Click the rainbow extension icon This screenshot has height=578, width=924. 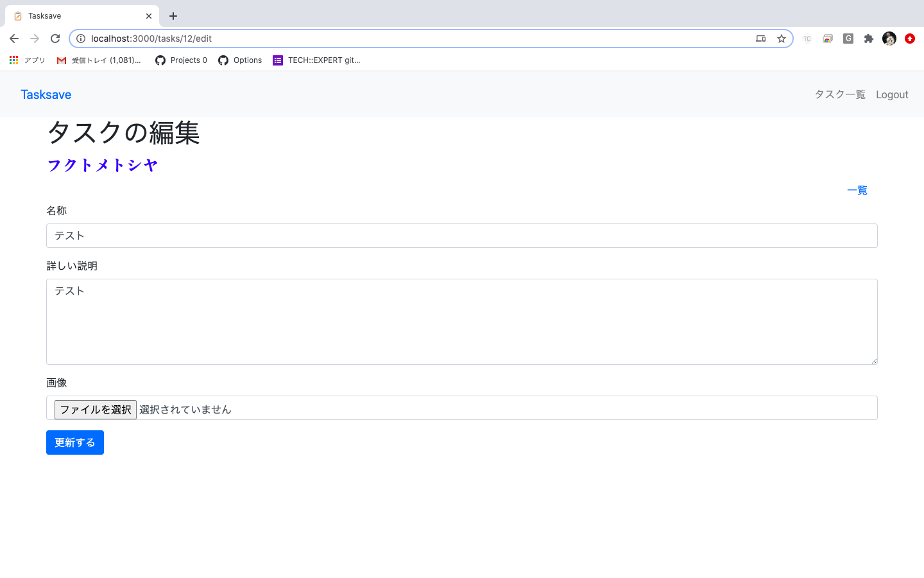click(x=828, y=39)
